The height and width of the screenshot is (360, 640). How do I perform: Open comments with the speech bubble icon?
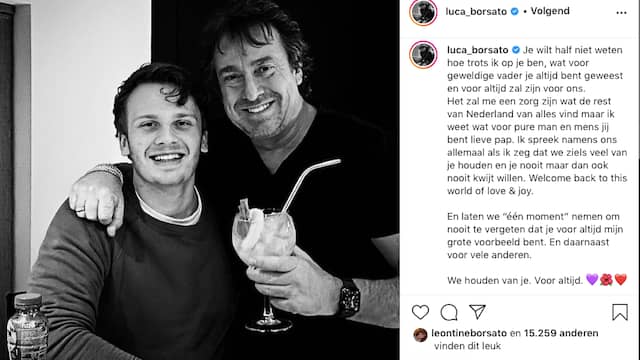(x=449, y=313)
